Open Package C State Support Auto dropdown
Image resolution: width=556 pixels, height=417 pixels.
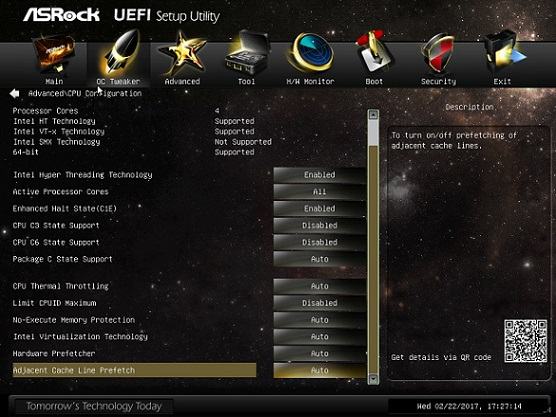tap(319, 259)
